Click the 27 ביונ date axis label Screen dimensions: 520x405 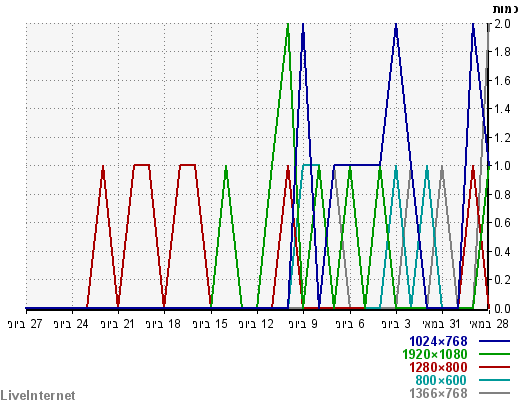click(25, 324)
